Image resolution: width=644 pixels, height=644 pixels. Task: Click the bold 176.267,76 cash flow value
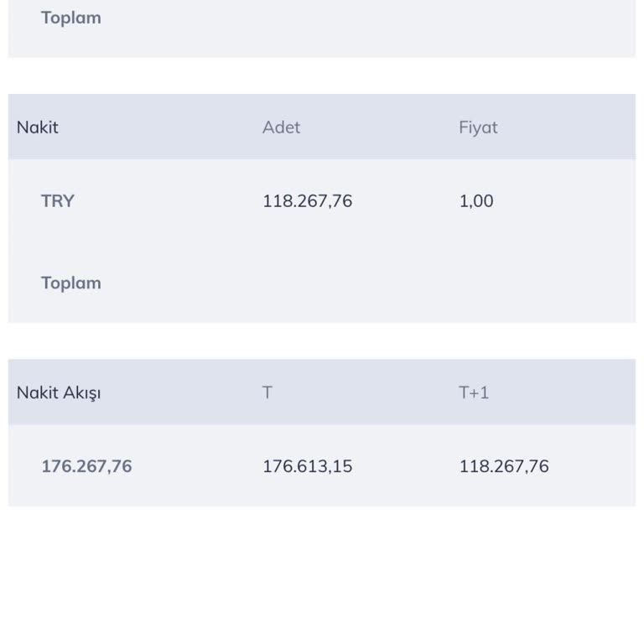(x=86, y=466)
